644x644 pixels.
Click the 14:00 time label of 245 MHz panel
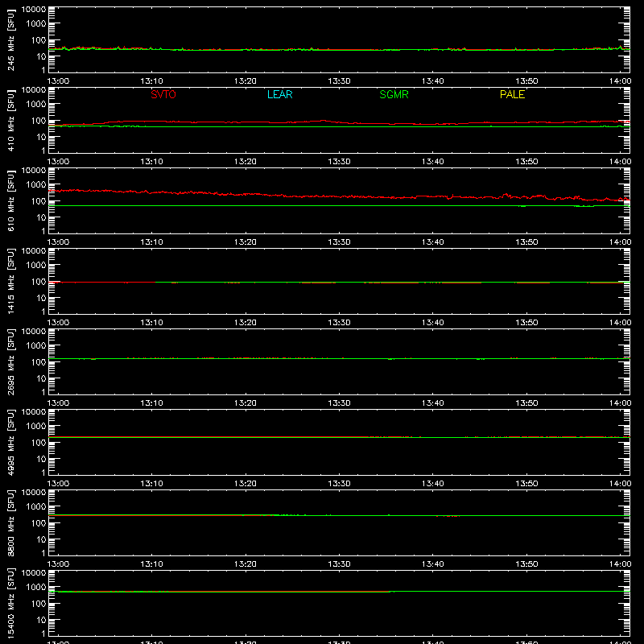(x=620, y=81)
